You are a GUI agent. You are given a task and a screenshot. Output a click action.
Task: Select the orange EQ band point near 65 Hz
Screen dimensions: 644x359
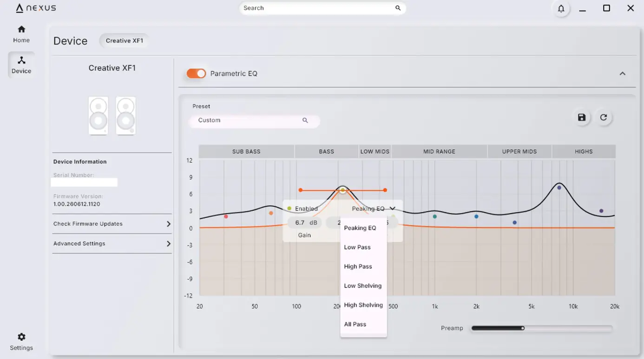pyautogui.click(x=271, y=213)
